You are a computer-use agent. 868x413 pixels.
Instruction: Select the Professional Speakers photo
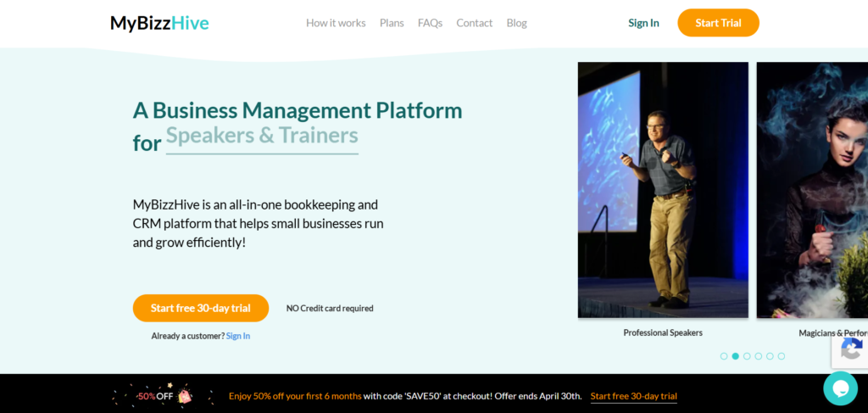663,190
